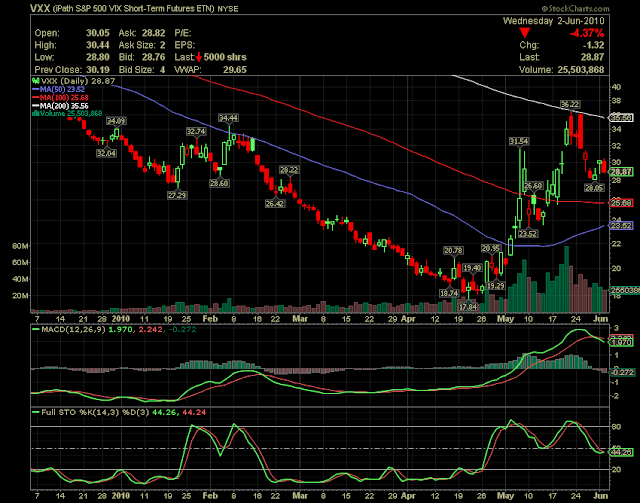Click the 26.60 price label

533,186
